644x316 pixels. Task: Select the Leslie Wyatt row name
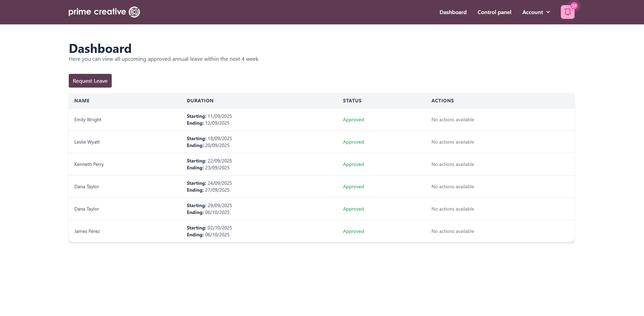point(87,142)
